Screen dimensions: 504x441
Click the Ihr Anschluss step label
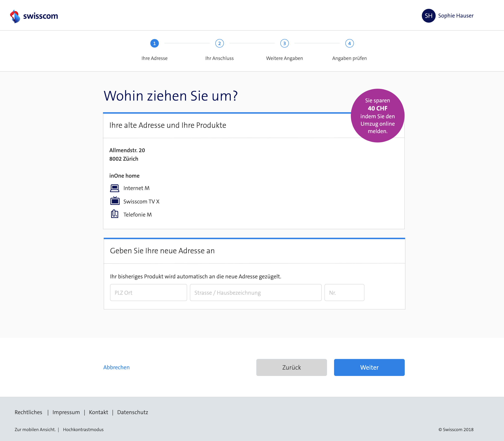(x=219, y=58)
